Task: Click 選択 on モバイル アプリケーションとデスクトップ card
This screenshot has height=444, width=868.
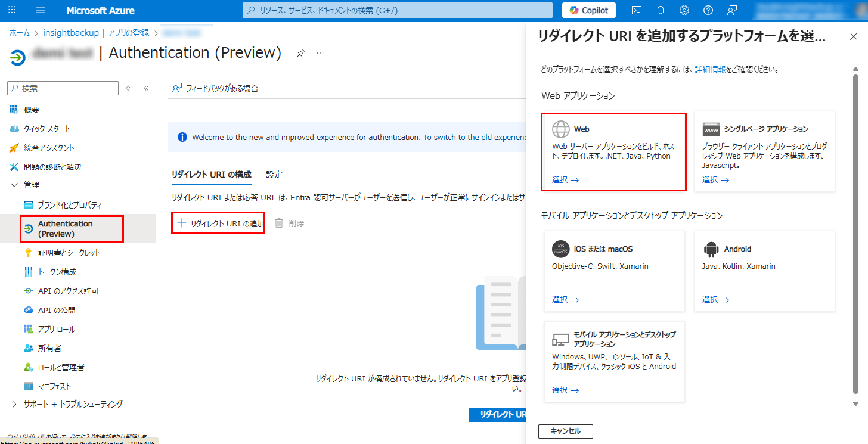Action: point(565,390)
